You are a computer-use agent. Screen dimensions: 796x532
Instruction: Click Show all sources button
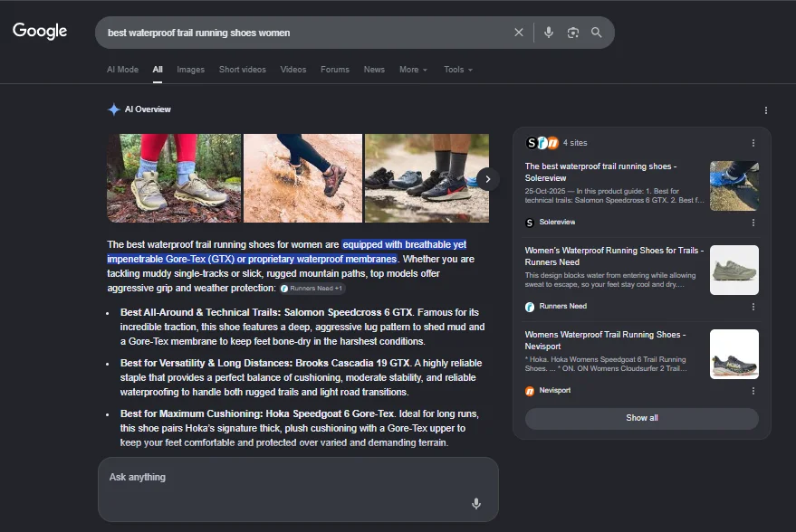click(x=642, y=418)
